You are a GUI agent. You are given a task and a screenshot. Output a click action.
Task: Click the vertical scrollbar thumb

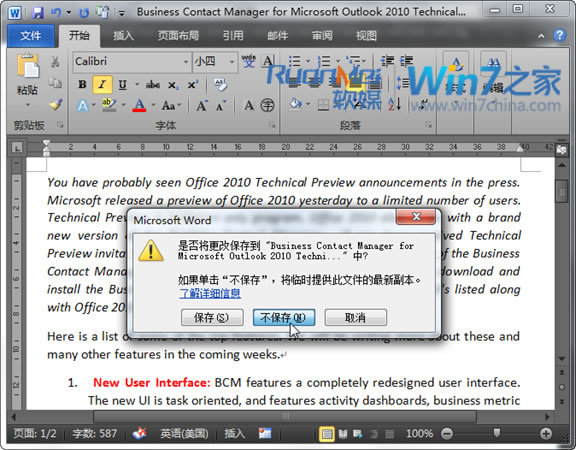click(x=562, y=191)
